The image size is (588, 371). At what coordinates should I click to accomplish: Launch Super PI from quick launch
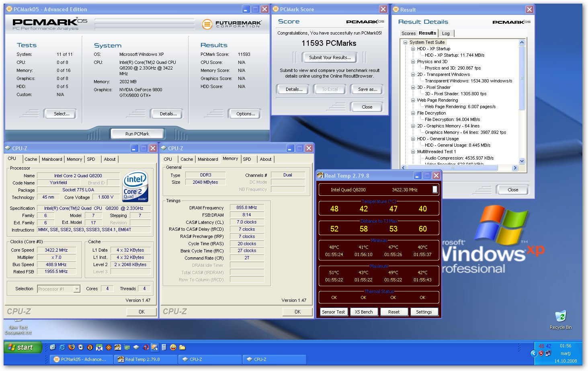point(99,347)
